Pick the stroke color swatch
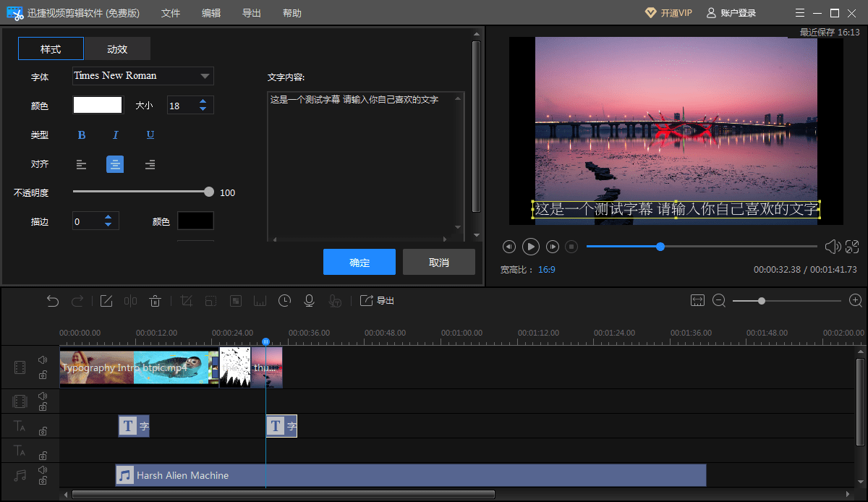This screenshot has height=502, width=868. (x=195, y=221)
